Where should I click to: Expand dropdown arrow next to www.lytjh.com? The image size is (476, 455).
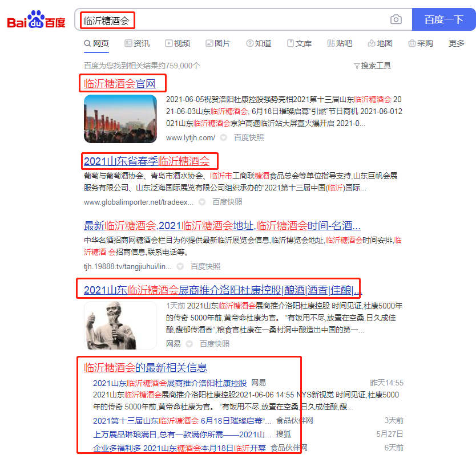pyautogui.click(x=224, y=137)
